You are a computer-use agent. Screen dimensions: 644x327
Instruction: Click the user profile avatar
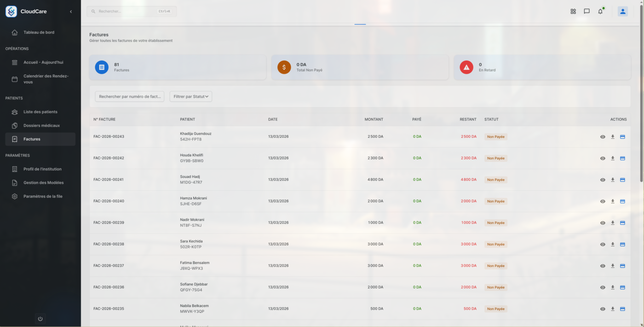click(x=622, y=12)
